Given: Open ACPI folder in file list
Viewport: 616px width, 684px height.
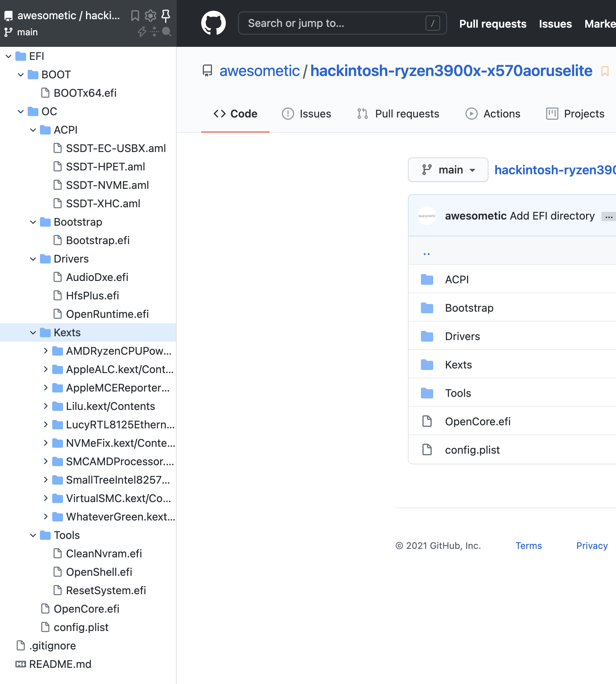Looking at the screenshot, I should click(x=457, y=279).
